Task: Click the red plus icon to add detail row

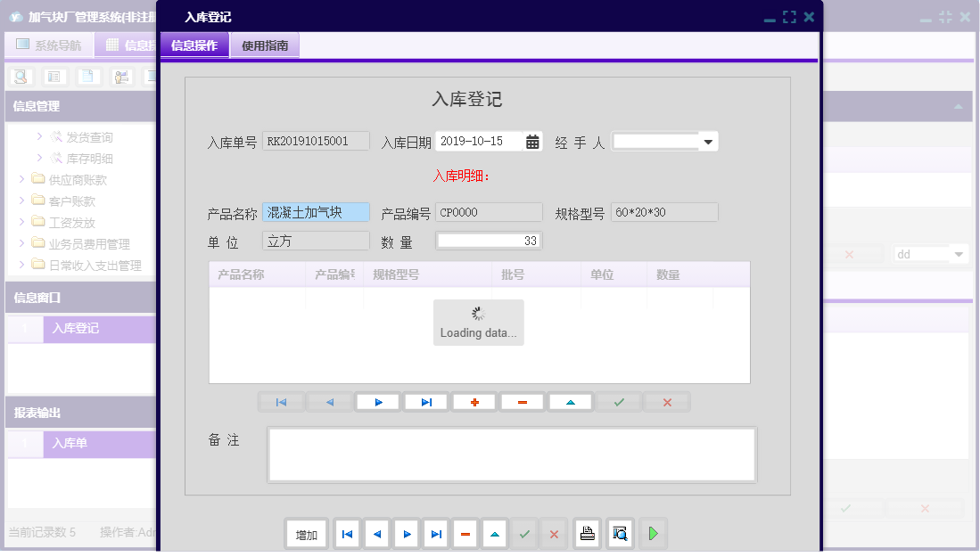Action: point(474,402)
